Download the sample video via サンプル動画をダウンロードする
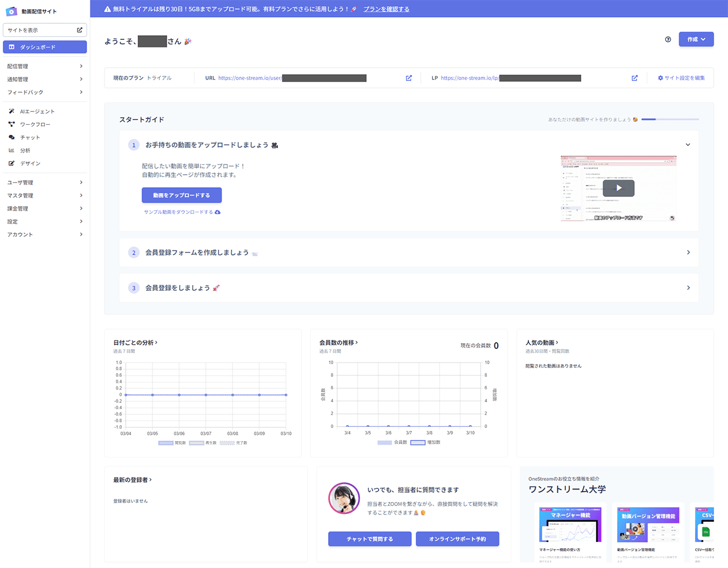The image size is (728, 568). (178, 211)
